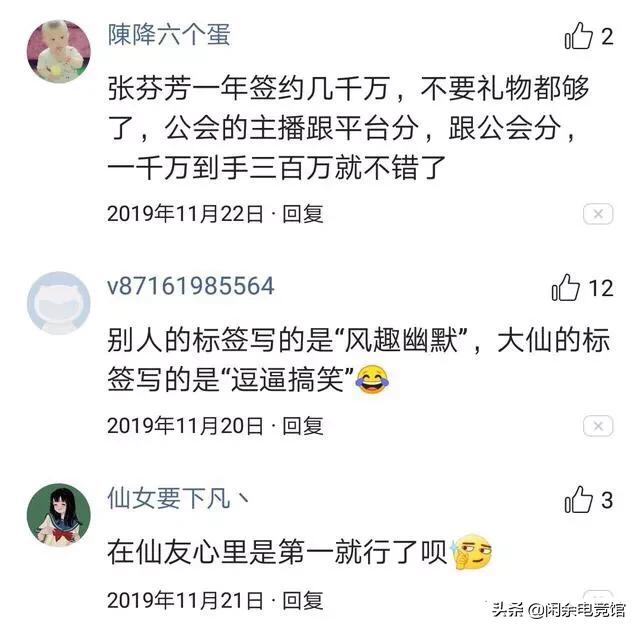The image size is (640, 632).
Task: Dismiss the November 22 comment with X
Action: point(598,214)
